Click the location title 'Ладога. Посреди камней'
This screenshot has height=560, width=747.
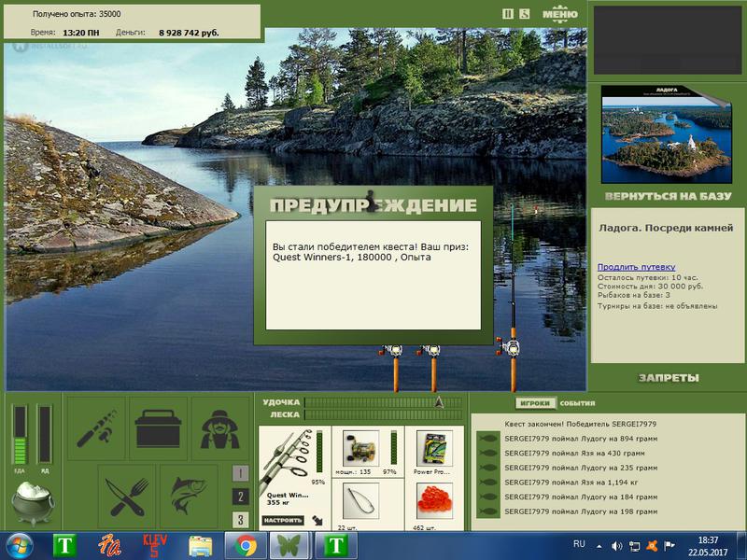pyautogui.click(x=666, y=228)
